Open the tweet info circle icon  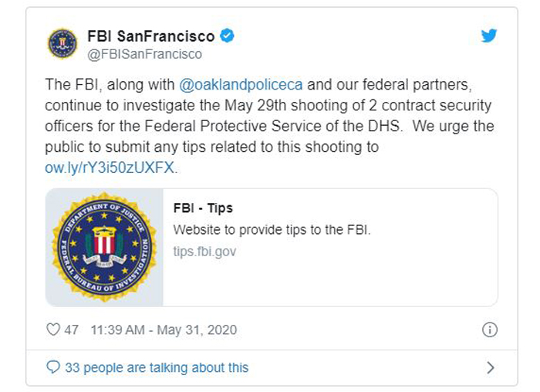(x=490, y=329)
